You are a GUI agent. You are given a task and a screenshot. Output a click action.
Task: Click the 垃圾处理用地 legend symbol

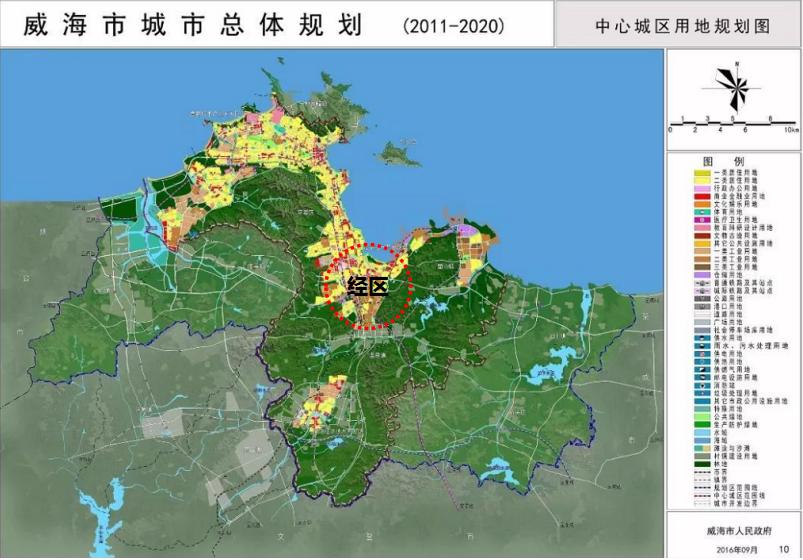pos(701,393)
